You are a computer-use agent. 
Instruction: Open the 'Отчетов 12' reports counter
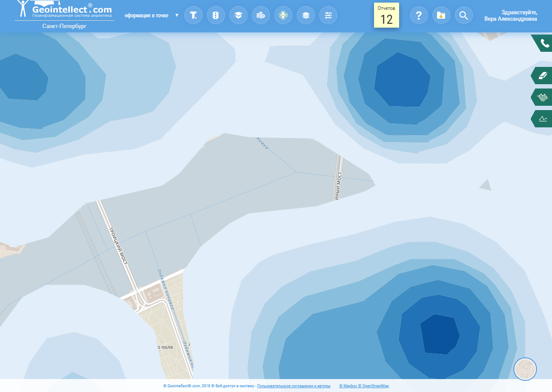point(386,16)
